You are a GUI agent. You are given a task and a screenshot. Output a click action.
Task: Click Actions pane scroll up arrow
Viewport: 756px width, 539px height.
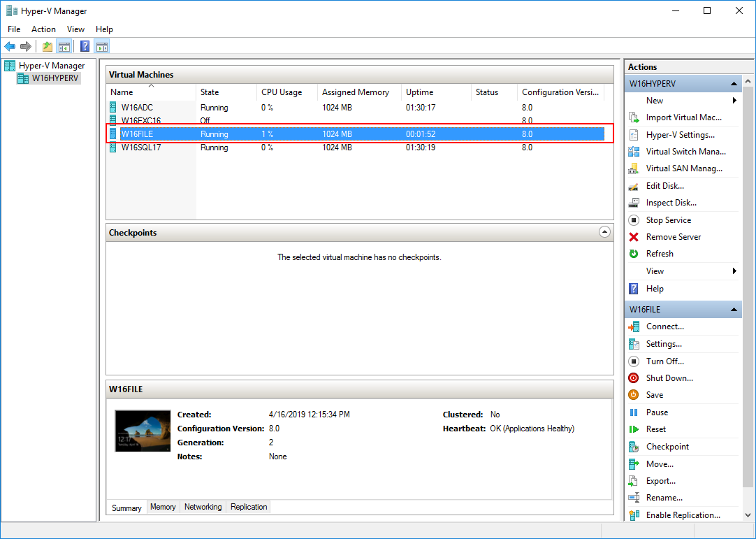point(748,82)
